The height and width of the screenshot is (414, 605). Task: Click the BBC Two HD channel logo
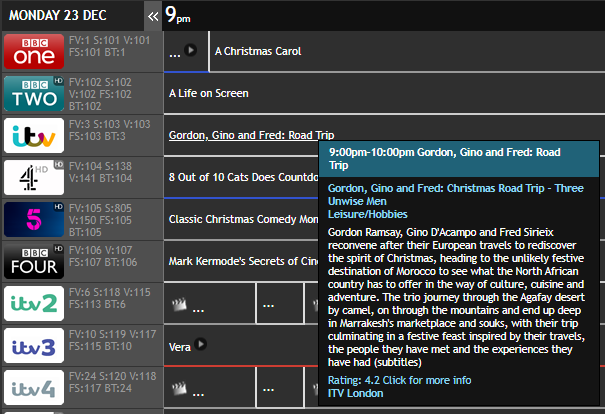[34, 93]
